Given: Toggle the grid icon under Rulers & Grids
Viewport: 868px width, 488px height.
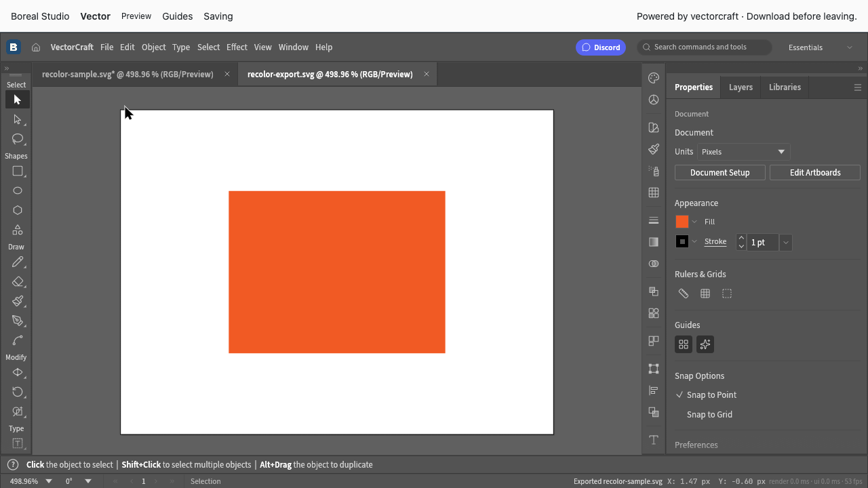Looking at the screenshot, I should [705, 293].
